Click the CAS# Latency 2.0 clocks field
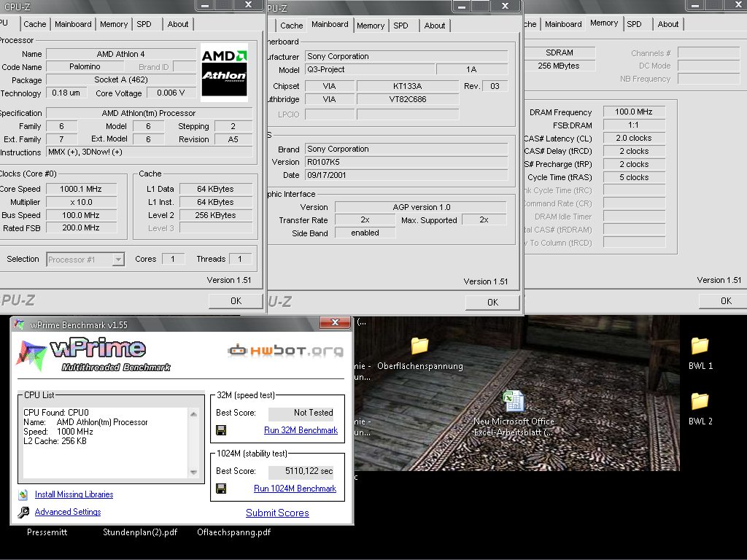Screen dimensions: 747x560 pos(634,138)
